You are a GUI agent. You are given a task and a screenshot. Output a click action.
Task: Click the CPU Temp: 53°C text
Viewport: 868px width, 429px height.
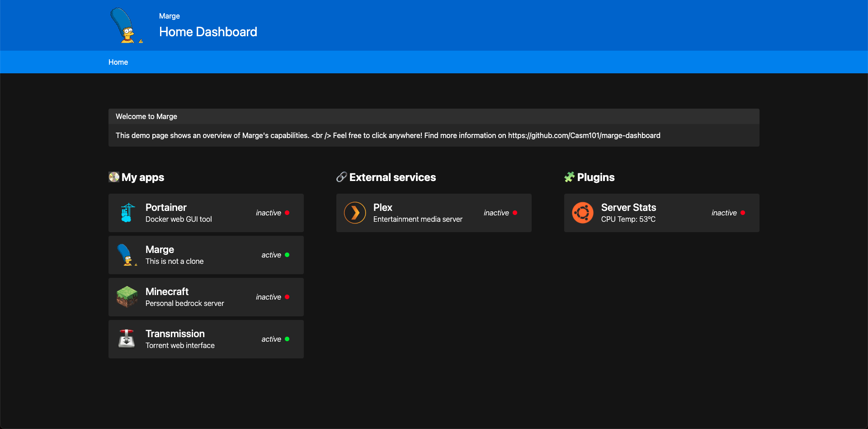[628, 219]
